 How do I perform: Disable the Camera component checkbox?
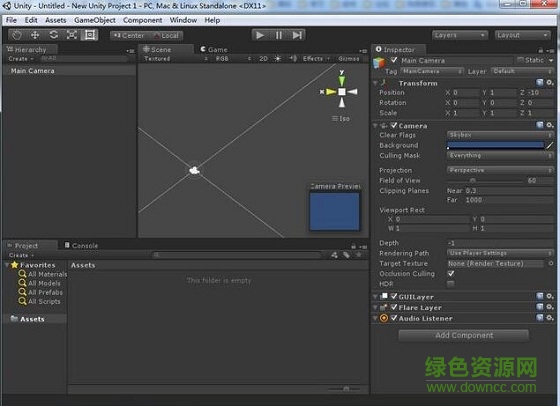pos(394,125)
